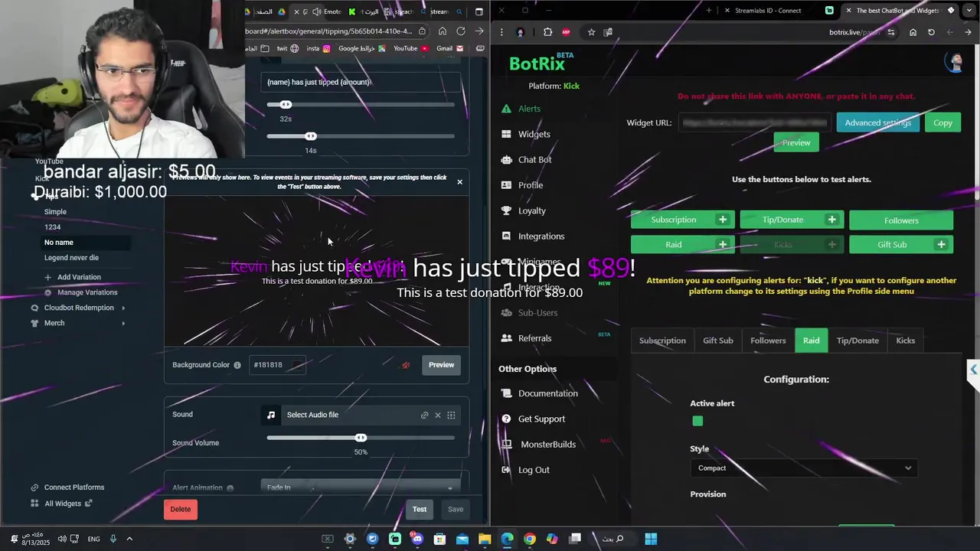980x551 pixels.
Task: Open All Widgets link
Action: (x=63, y=504)
